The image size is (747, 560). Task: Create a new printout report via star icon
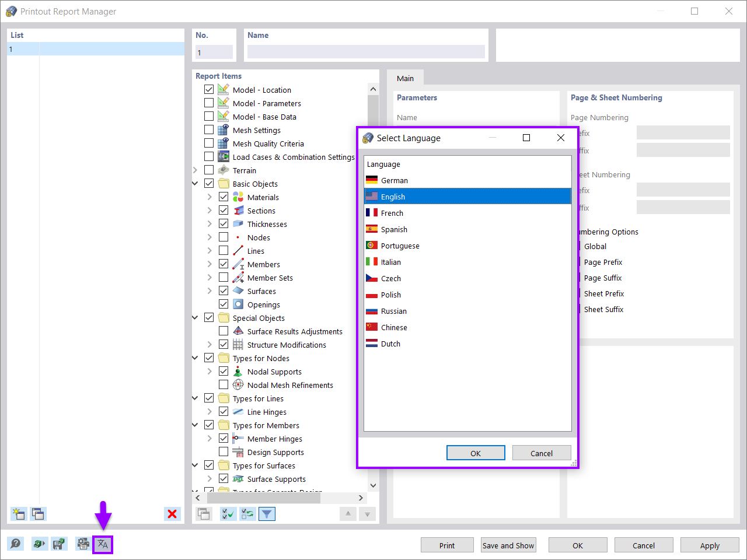pos(18,514)
